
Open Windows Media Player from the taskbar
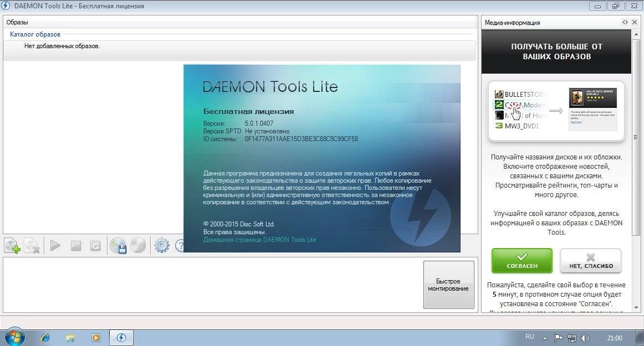(x=96, y=338)
